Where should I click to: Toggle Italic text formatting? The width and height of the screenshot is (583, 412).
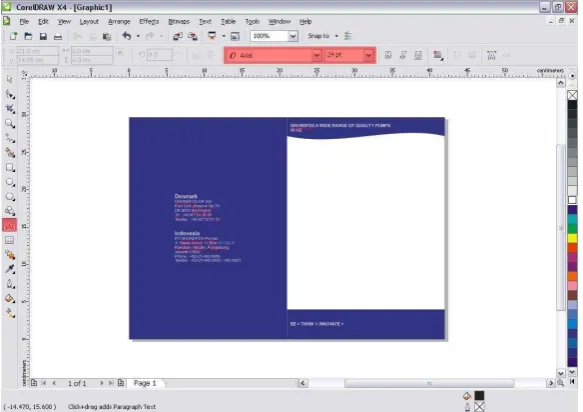[403, 55]
